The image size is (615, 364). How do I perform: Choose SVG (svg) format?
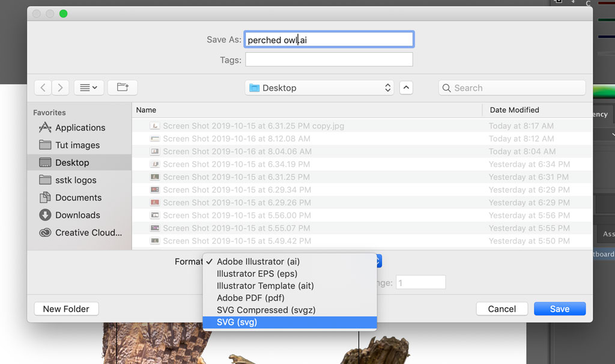(290, 322)
